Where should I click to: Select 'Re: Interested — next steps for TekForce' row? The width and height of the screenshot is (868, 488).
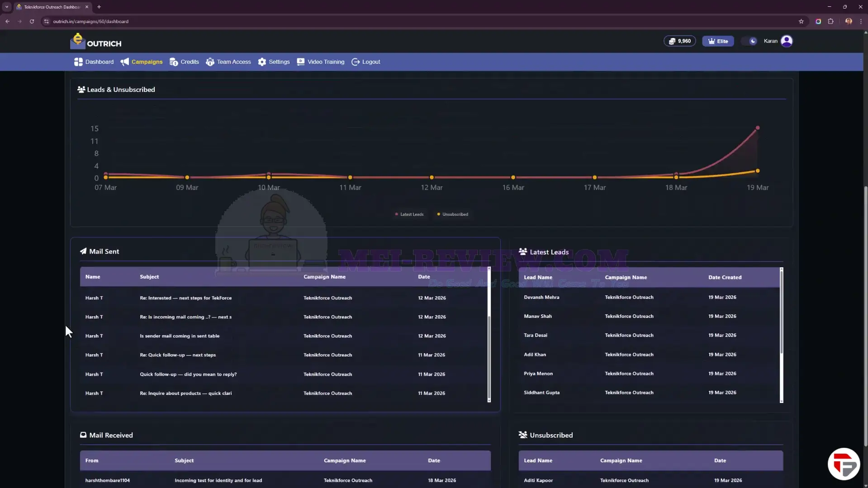pos(285,298)
